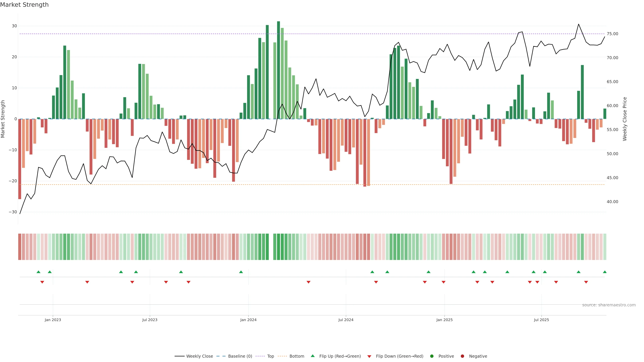Screen dimensions: 644x362
Task: Open the source: sharemaestro.com link text
Action: [x=609, y=305]
